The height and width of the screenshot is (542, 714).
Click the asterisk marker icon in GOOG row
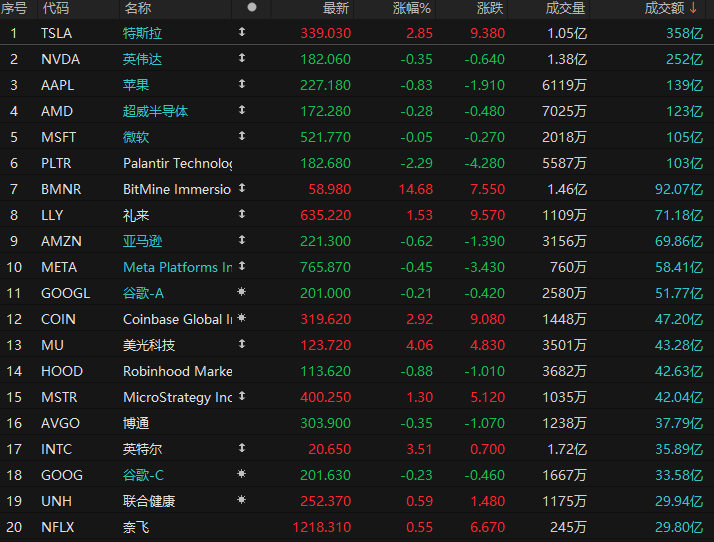[x=242, y=474]
